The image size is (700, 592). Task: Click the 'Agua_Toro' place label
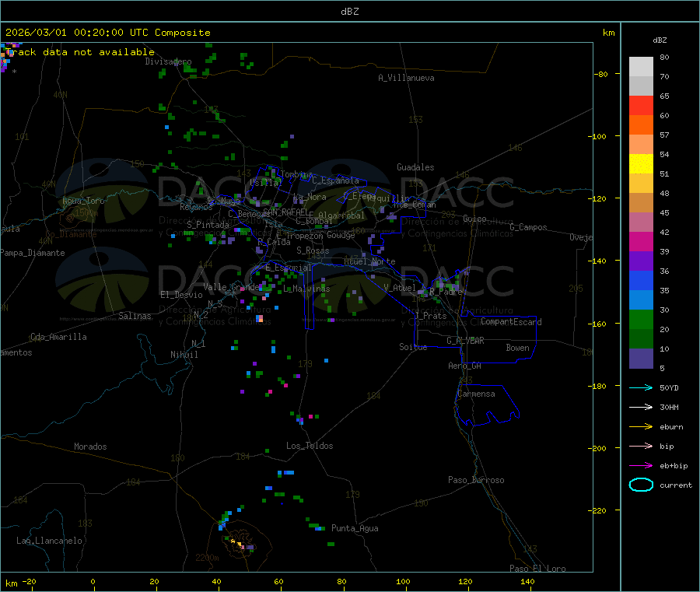[x=83, y=201]
